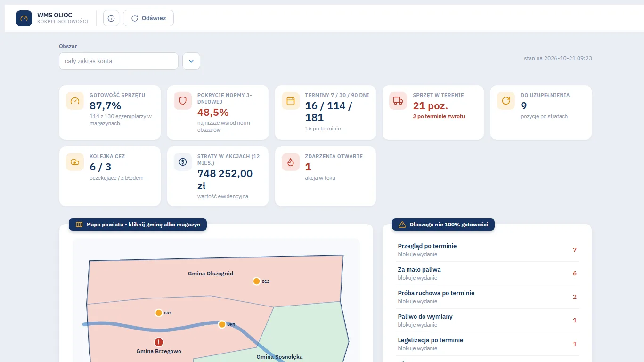The height and width of the screenshot is (362, 644).
Task: Click the WMS OLiOC gauge logo icon
Action: tap(24, 18)
